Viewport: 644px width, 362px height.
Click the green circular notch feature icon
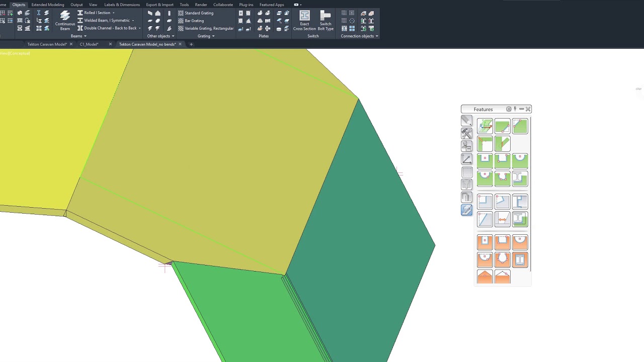(520, 161)
